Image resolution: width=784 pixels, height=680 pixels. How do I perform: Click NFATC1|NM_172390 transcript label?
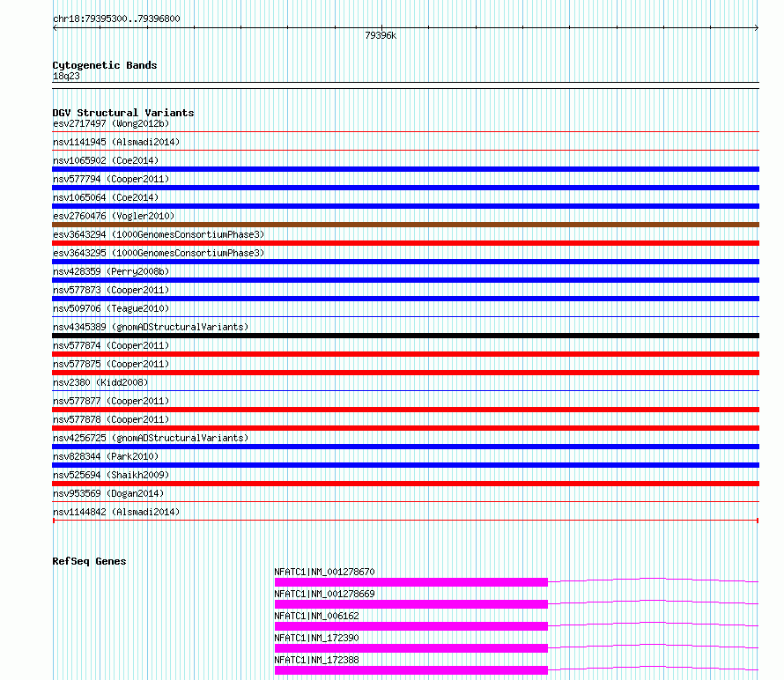click(316, 638)
